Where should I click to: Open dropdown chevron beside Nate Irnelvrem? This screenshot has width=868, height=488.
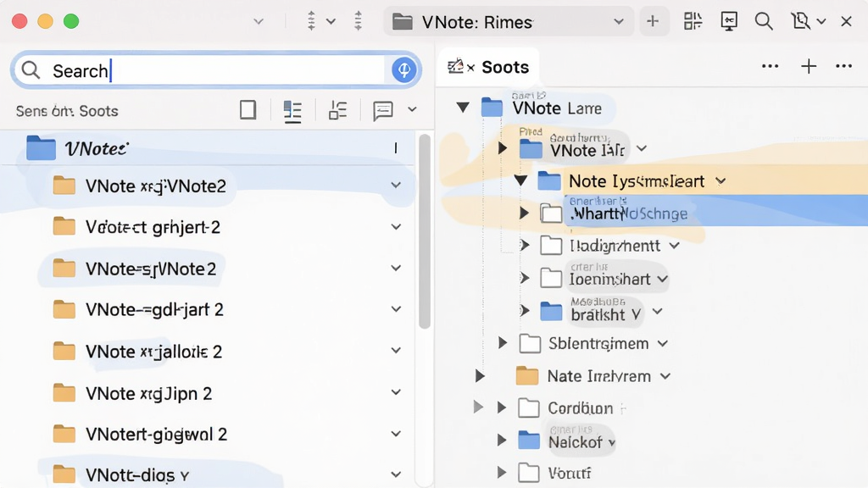click(665, 376)
